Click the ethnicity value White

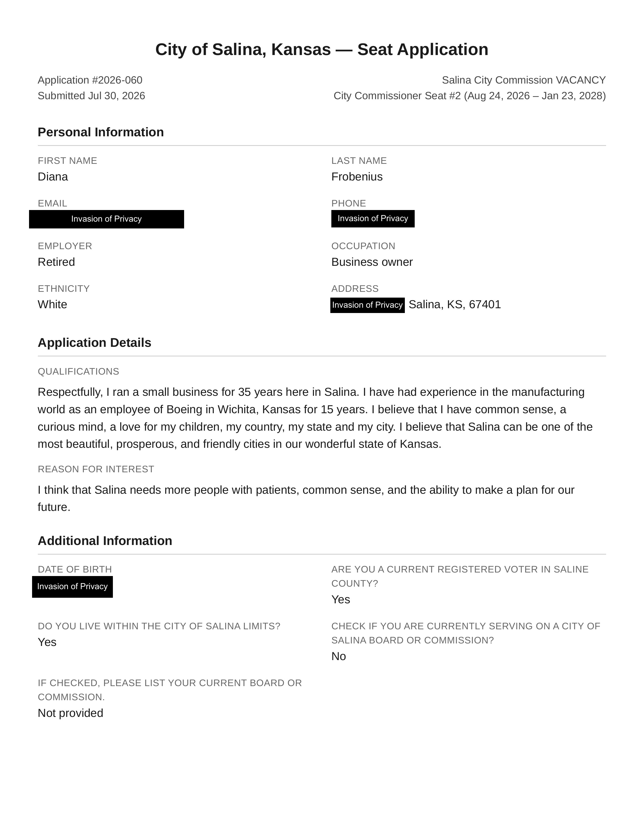pos(52,304)
